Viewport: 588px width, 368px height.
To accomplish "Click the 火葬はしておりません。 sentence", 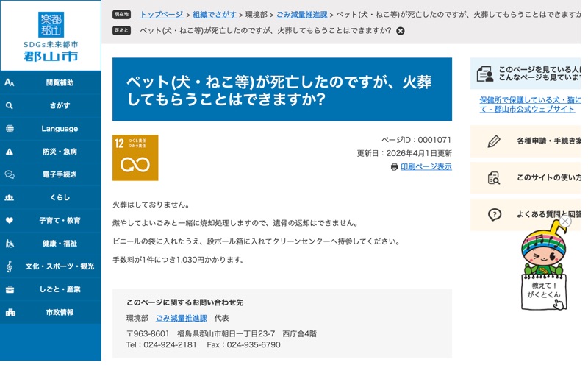I will pos(152,205).
